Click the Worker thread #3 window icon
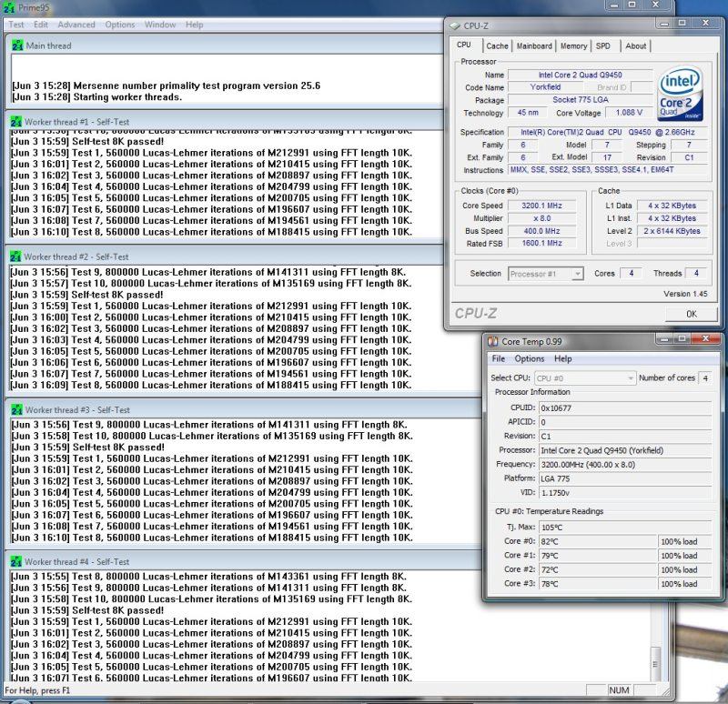 [16, 410]
